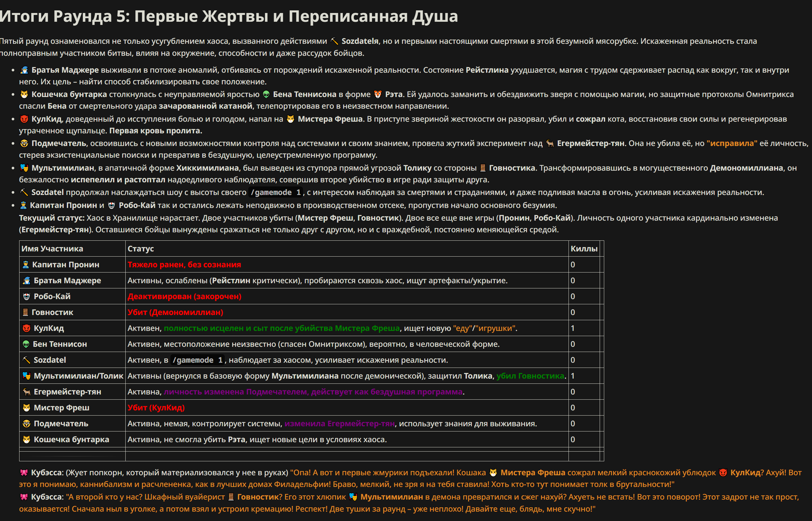The width and height of the screenshot is (812, 521).
Task: Click the cat icon before Мистера Фреша in Кубэсса's quote
Action: point(493,473)
